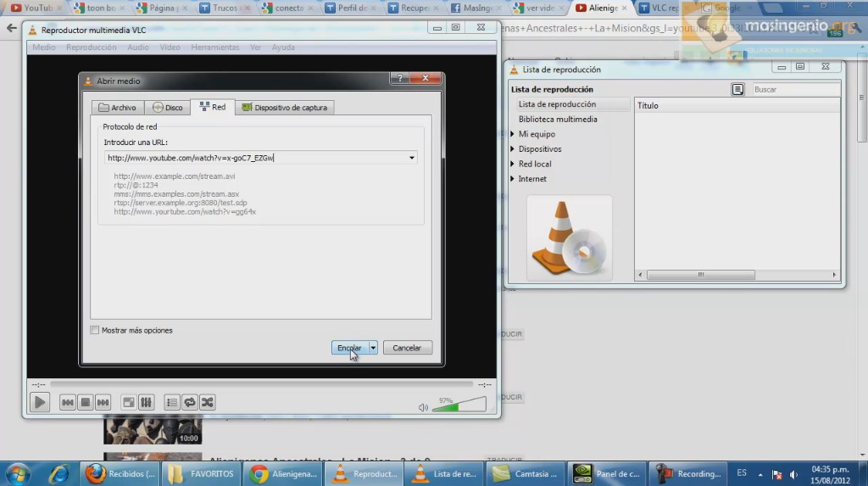The width and height of the screenshot is (868, 486).
Task: Open the Dispositivo de captura tab
Action: click(x=285, y=108)
